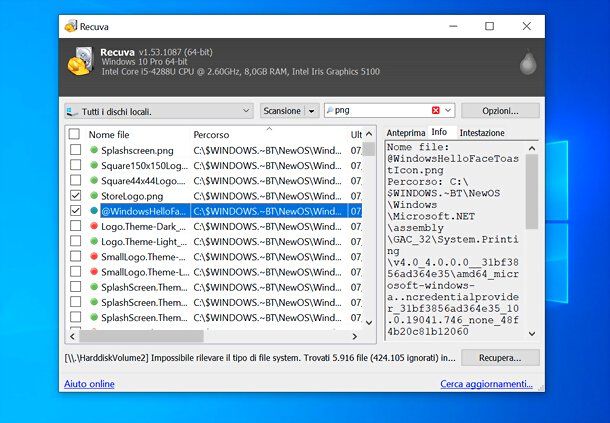Click green status dot for Square44x44Logo
610x423 pixels.
[94, 180]
